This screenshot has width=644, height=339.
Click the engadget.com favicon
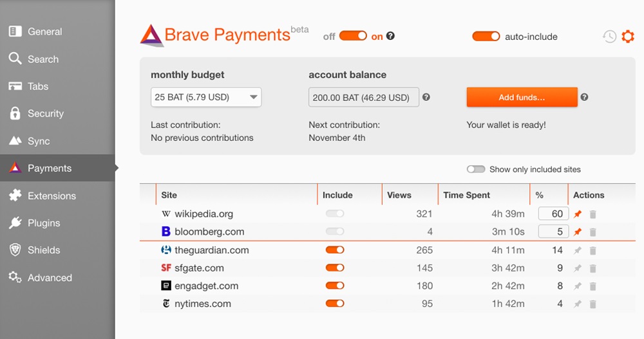(166, 286)
